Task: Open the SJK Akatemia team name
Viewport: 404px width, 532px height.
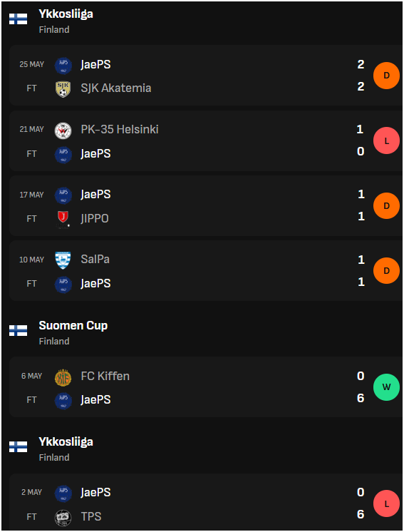Action: click(116, 88)
